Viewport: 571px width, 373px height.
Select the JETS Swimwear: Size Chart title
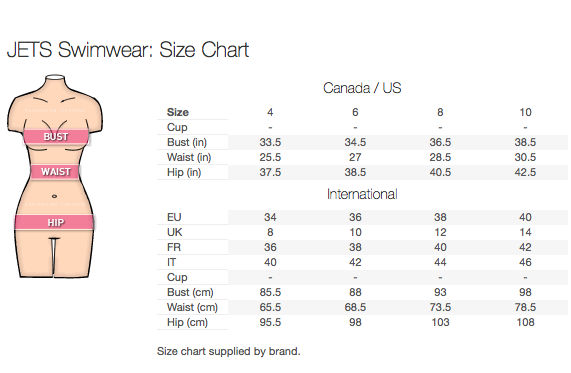128,50
